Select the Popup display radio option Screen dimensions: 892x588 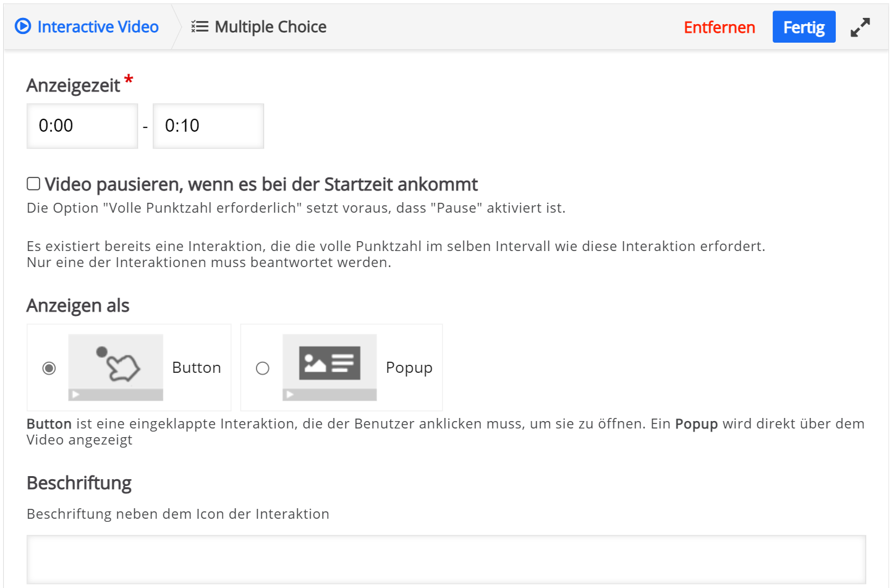(x=263, y=369)
